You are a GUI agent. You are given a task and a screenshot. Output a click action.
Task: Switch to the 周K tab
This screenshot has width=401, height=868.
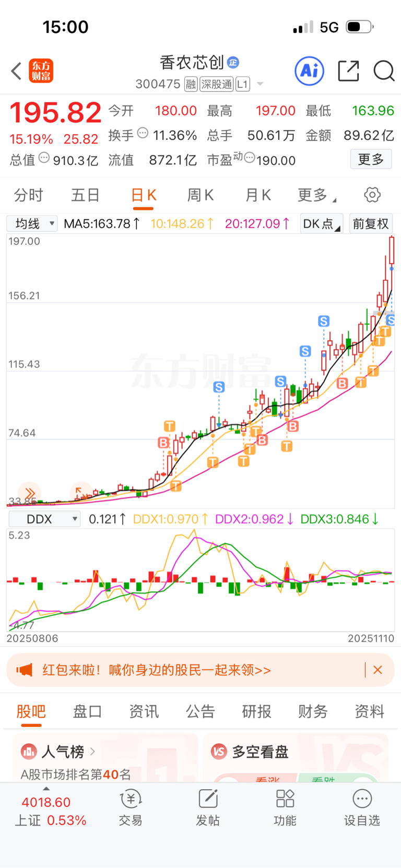point(200,195)
